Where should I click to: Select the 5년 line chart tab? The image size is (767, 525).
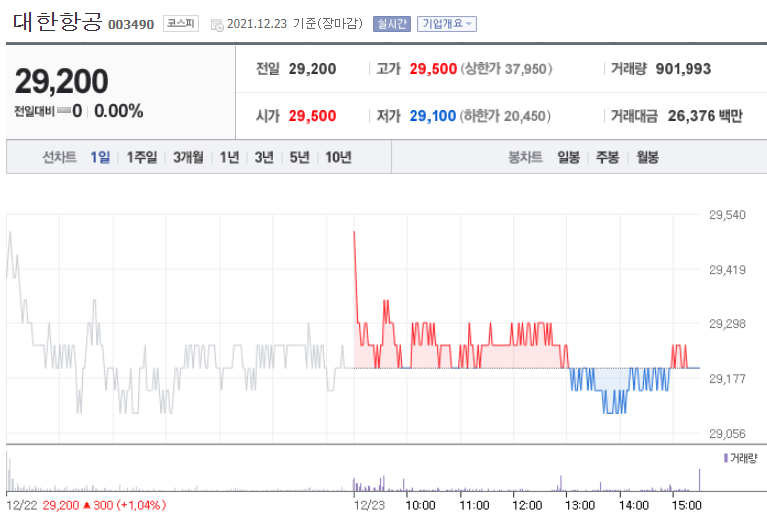coord(299,157)
